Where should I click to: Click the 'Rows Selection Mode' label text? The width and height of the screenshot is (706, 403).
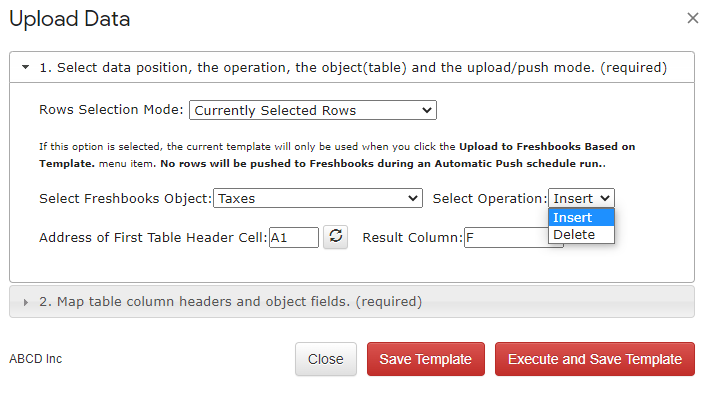(x=111, y=110)
